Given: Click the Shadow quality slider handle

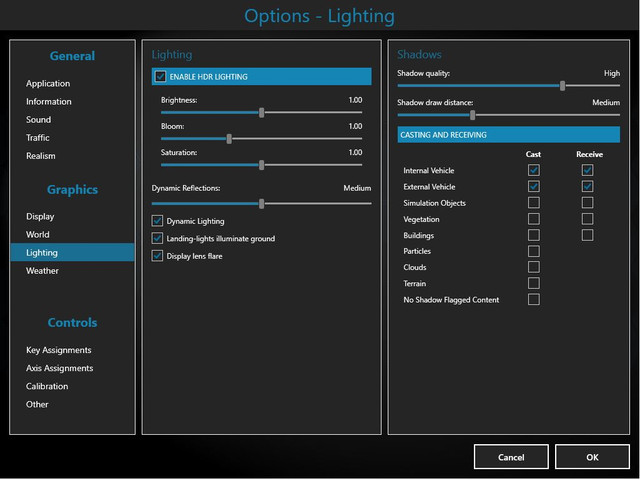Looking at the screenshot, I should (562, 86).
